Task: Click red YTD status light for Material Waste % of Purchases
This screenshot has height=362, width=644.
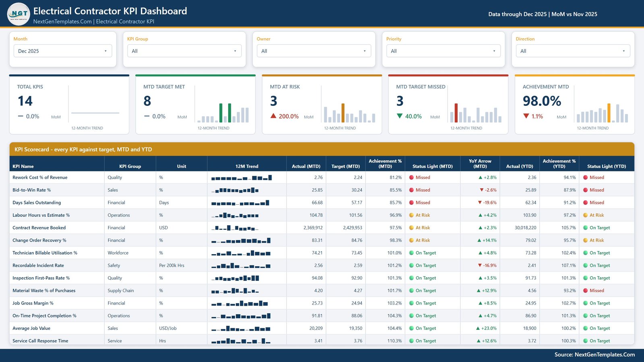Action: coord(586,290)
